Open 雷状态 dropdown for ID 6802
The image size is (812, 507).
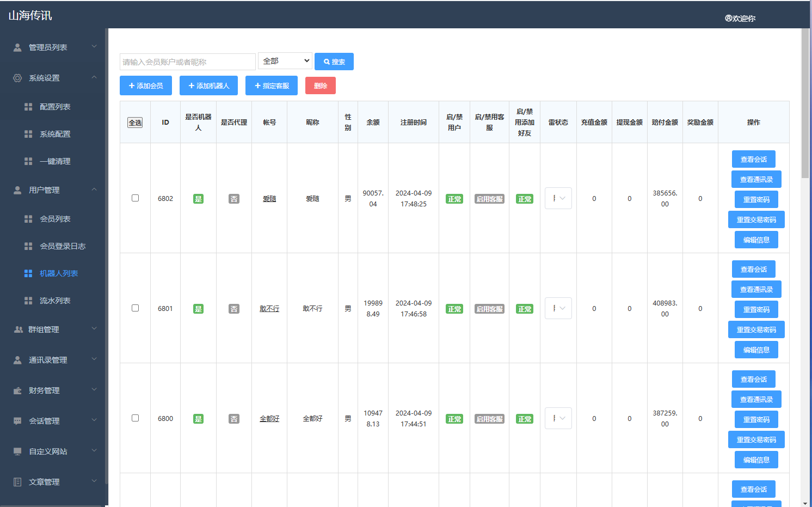[558, 198]
